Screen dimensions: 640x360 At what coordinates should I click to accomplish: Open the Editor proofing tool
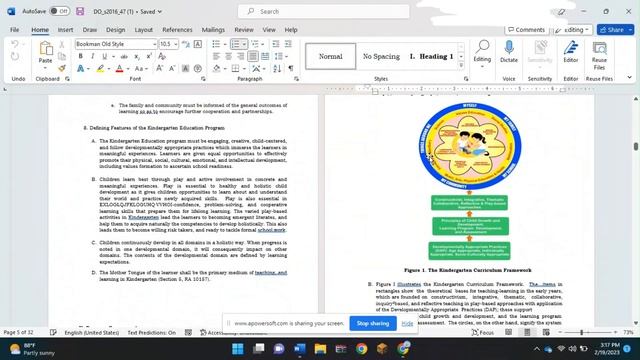(x=571, y=52)
